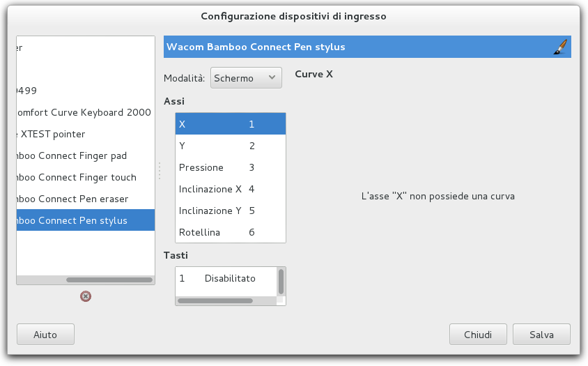Click the Tasti list horizontal scrollbar
The image size is (588, 366).
(x=215, y=300)
